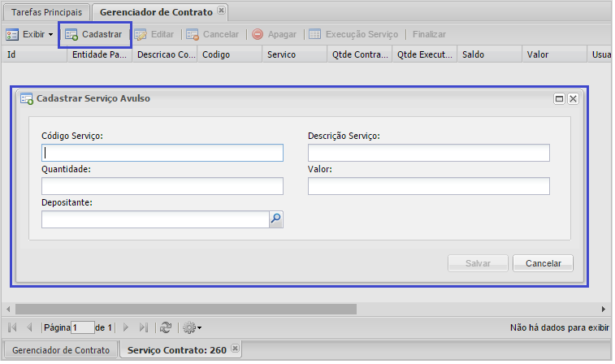Close the Cadastrar Serviço Avulso dialog
Screen dimensions: 615x364
coord(573,99)
